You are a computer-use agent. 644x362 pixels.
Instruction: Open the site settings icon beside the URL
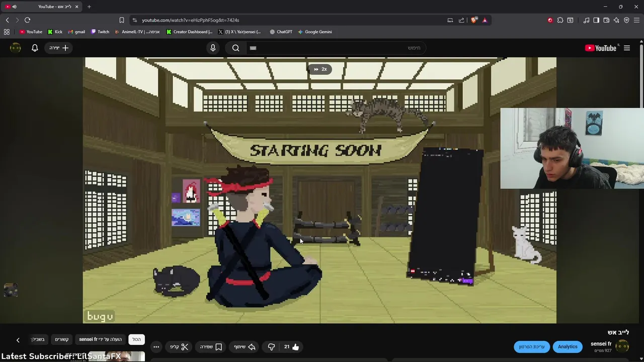(134, 20)
